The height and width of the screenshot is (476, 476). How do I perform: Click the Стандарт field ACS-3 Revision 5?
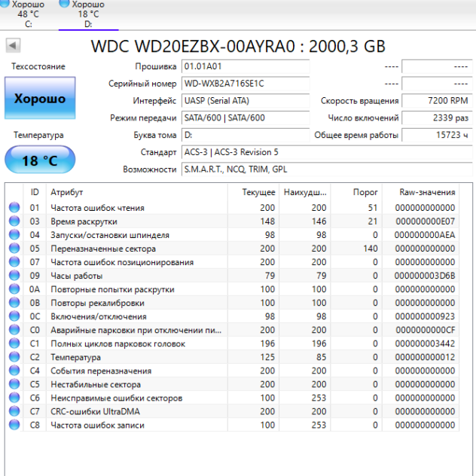327,152
